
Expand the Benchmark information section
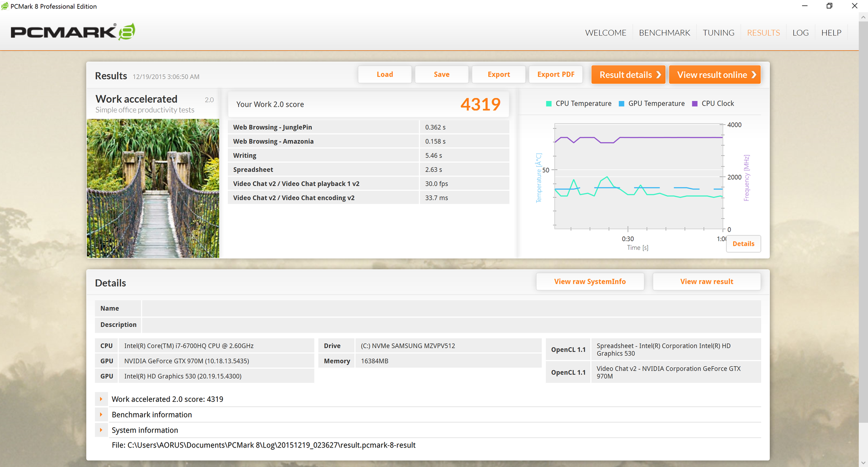coord(101,415)
